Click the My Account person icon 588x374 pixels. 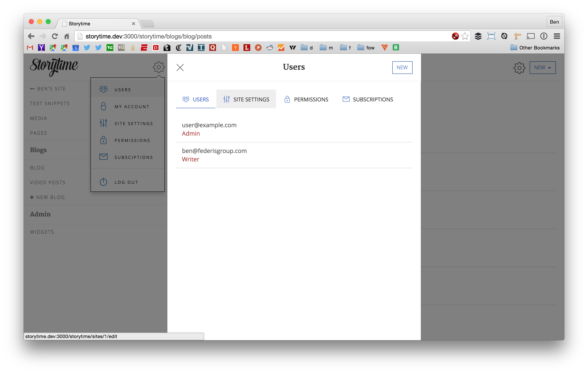[103, 106]
